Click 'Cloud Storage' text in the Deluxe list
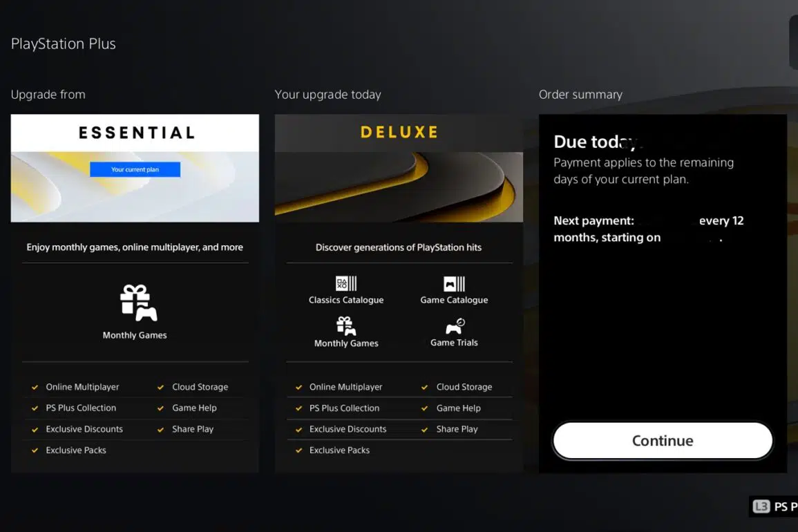The width and height of the screenshot is (798, 532). click(464, 387)
